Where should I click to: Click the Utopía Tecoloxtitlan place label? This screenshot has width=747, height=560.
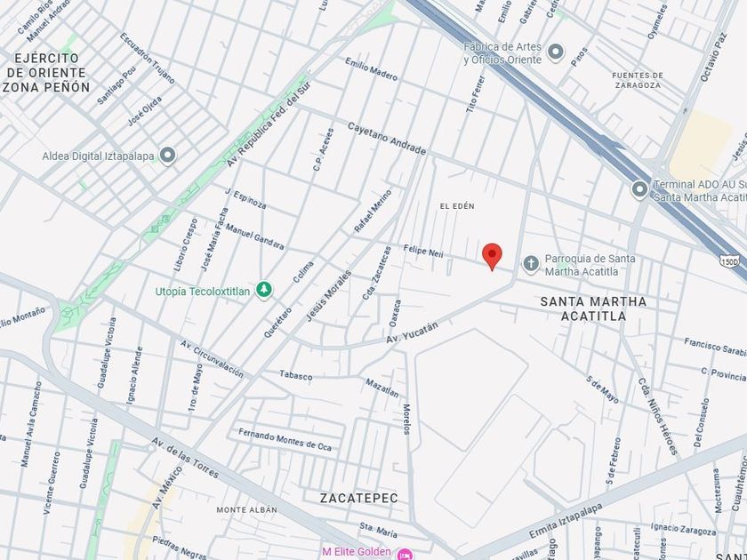pos(203,292)
